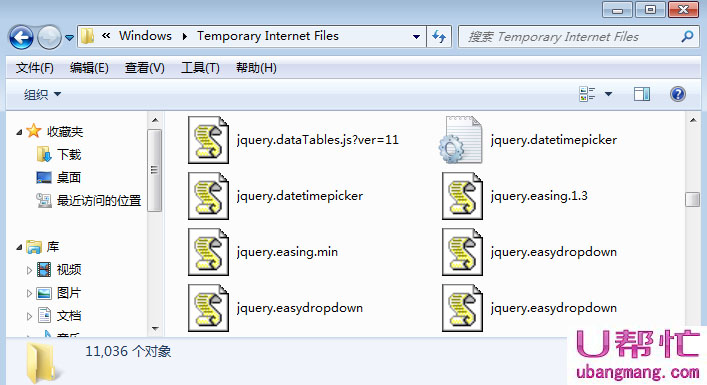Click the file list scrollbar thumb

pyautogui.click(x=693, y=199)
